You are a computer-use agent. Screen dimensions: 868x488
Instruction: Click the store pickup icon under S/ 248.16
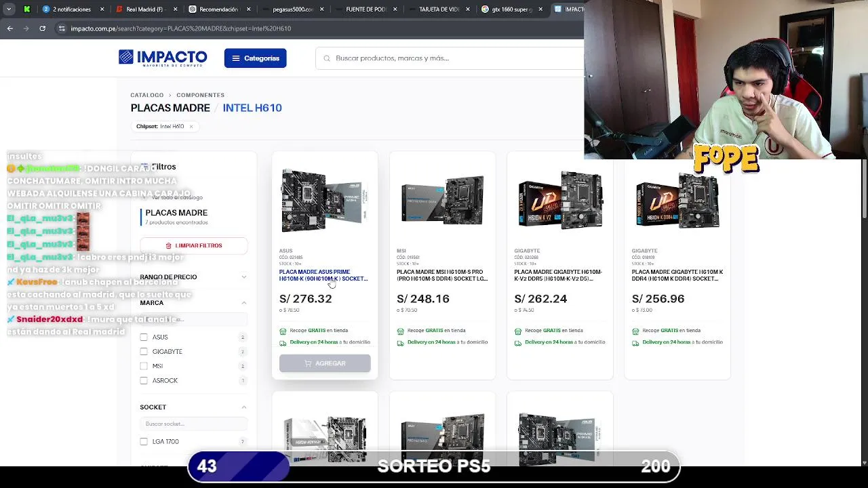[x=400, y=331]
